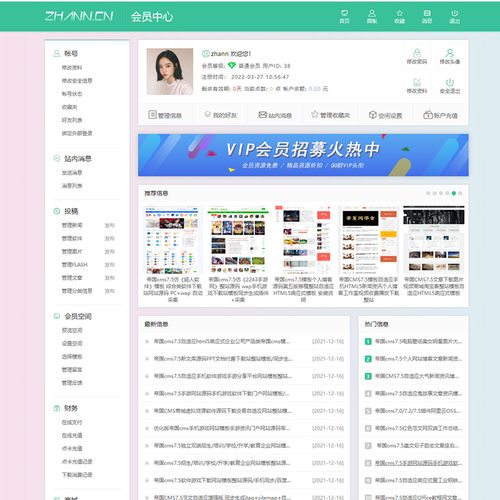This screenshot has width=500, height=500.
Task: Open 空间设置 cube in the quick action bar
Action: pyautogui.click(x=385, y=115)
